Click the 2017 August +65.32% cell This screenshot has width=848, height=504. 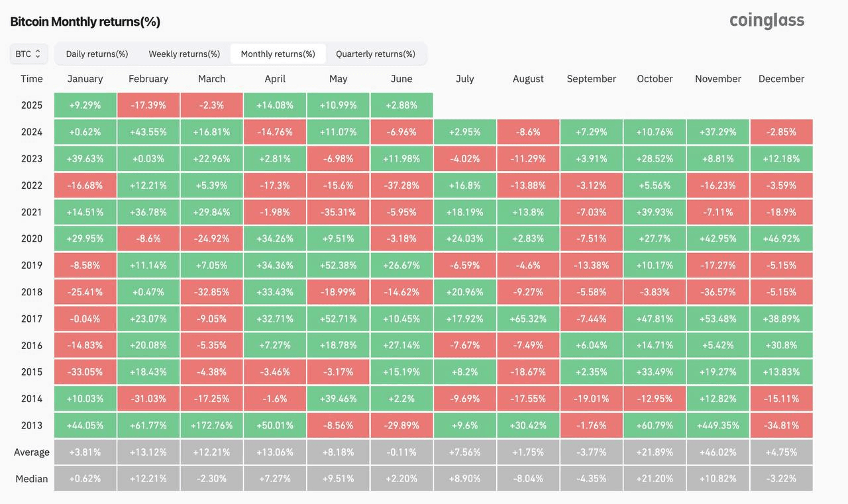[x=528, y=319]
